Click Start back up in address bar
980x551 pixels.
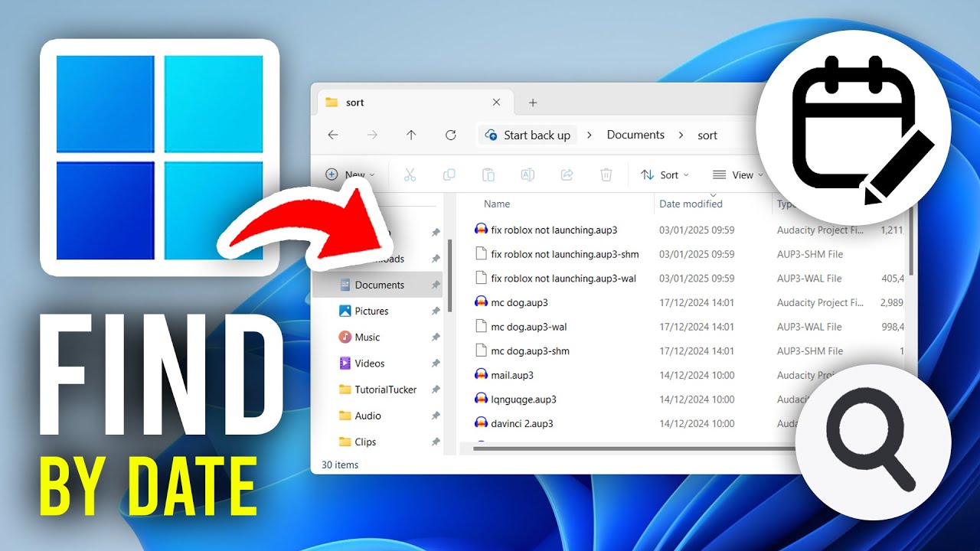point(537,135)
